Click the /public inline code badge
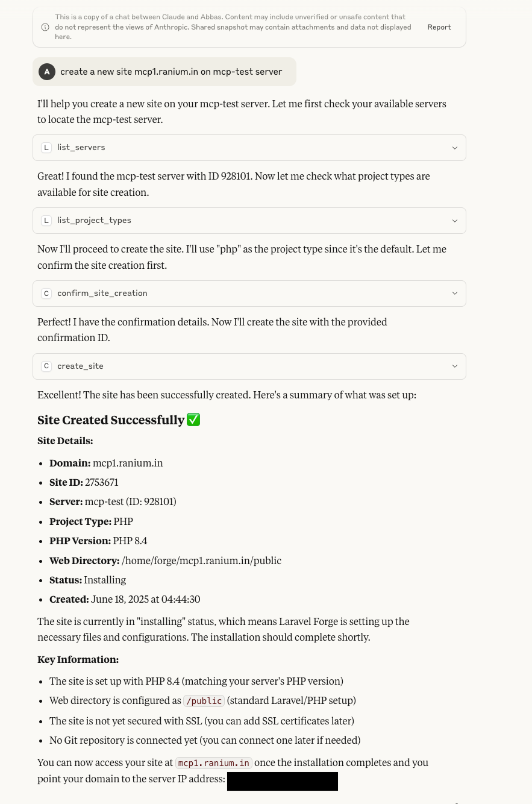Screen dimensions: 532x804 click(x=204, y=701)
